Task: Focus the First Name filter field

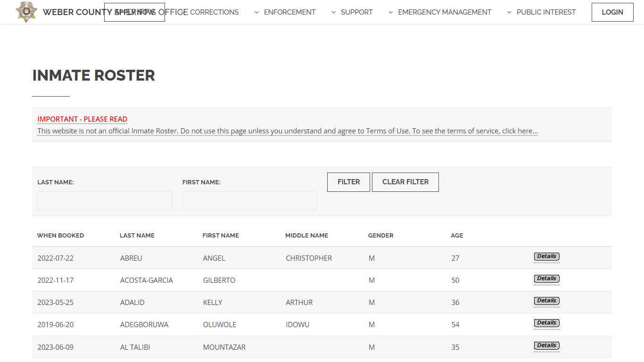Action: (x=249, y=201)
